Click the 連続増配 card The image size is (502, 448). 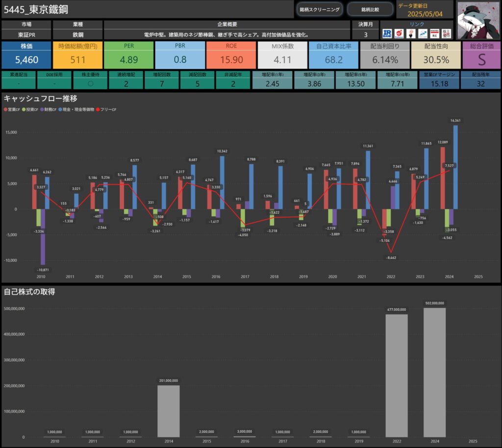pyautogui.click(x=126, y=80)
